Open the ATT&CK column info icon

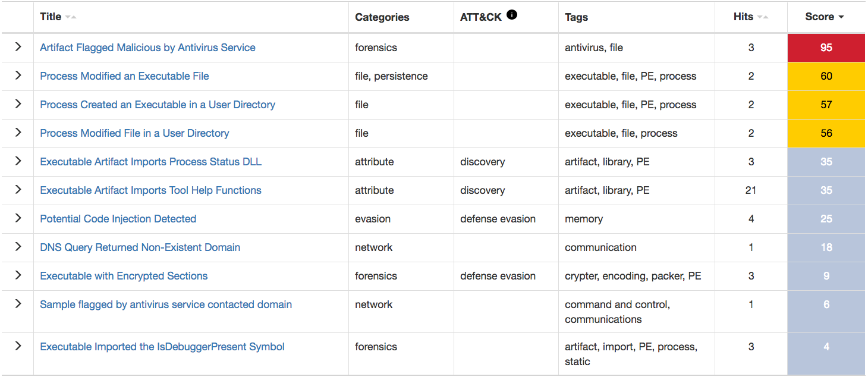(512, 14)
